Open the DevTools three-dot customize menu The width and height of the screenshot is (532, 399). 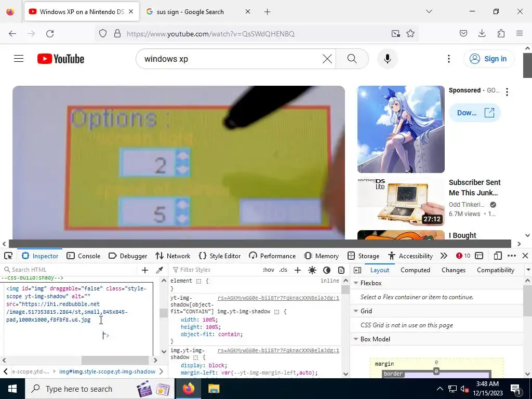pyautogui.click(x=512, y=256)
